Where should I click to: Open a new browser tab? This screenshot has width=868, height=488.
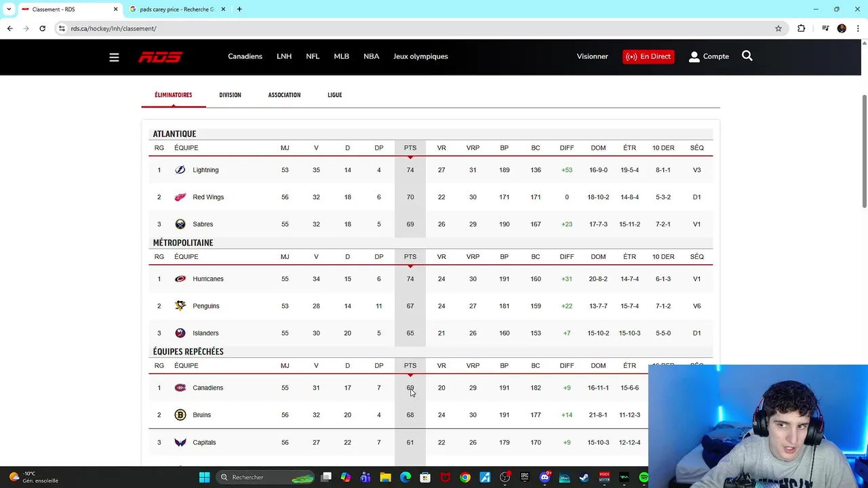[239, 9]
